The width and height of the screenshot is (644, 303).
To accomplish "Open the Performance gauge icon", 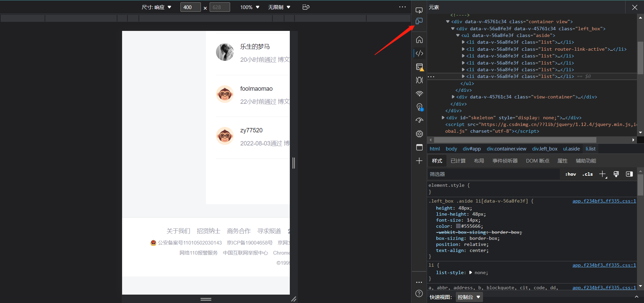I will coord(419,120).
